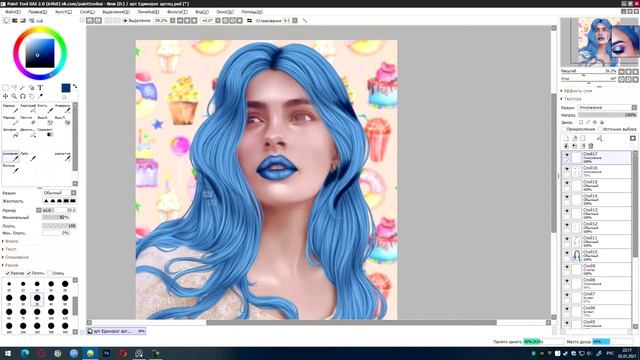Open the Холст menu
The image size is (640, 360).
(63, 12)
